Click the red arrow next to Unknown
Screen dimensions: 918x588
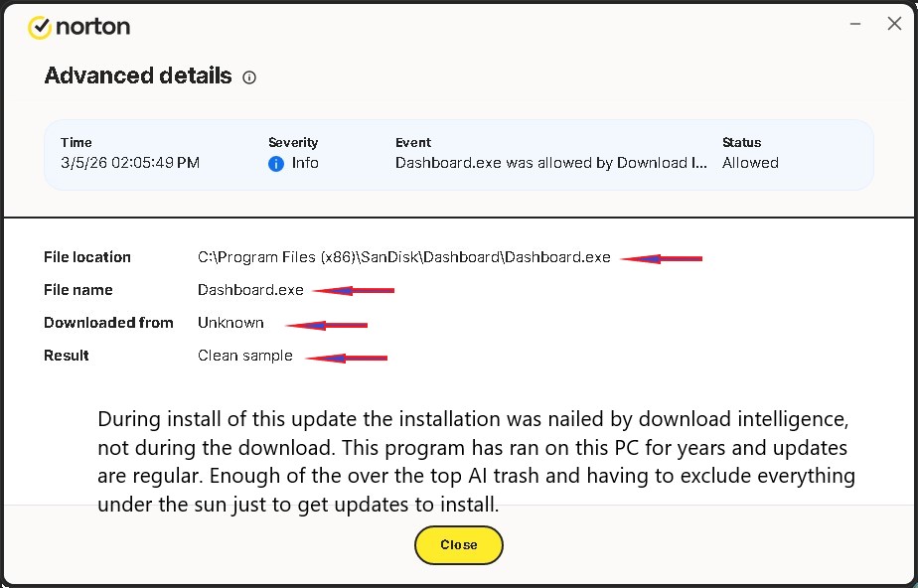327,326
